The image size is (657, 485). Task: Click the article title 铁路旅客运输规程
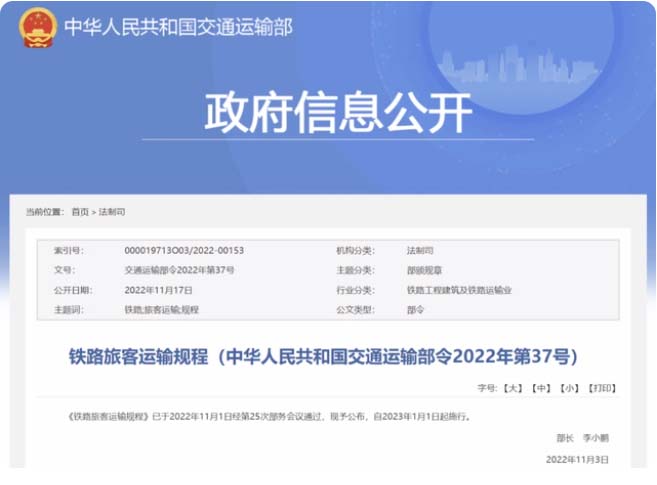click(323, 356)
